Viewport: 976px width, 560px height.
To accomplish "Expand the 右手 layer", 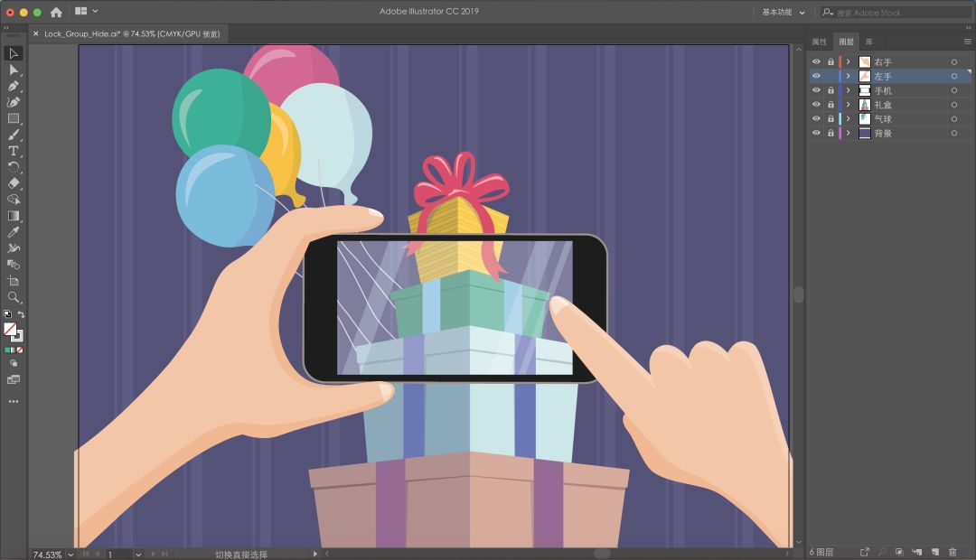I will click(848, 61).
